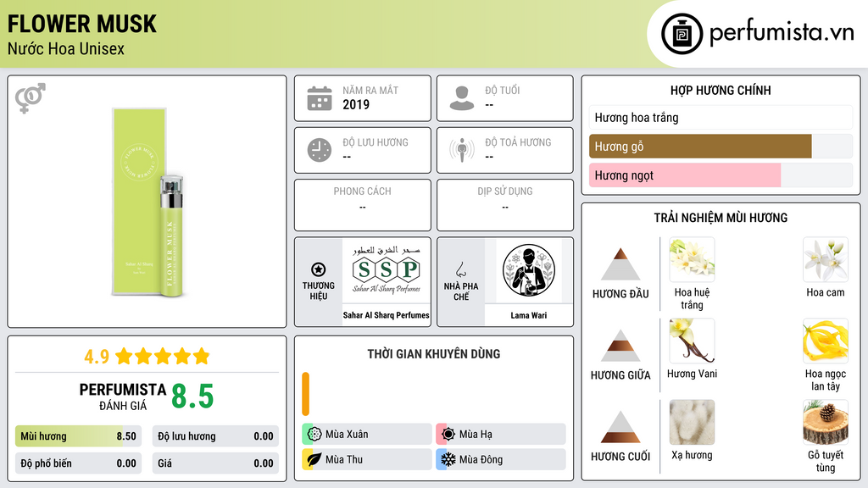This screenshot has height=488, width=868.
Task: Select the Hoa ngọc lan tây note image
Action: (x=826, y=341)
